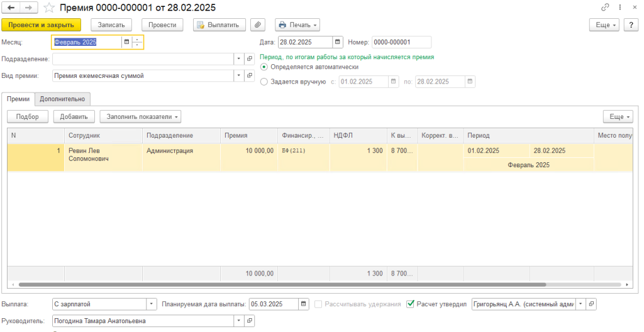Open Руководитель form with open icon
This screenshot has width=644, height=332.
249,321
